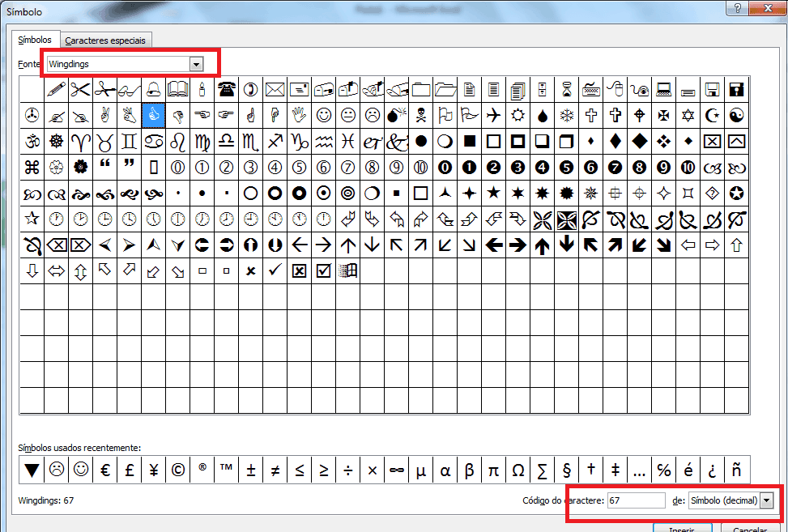Expand the font list arrow next to Wingdings
The image size is (788, 532).
pyautogui.click(x=196, y=63)
